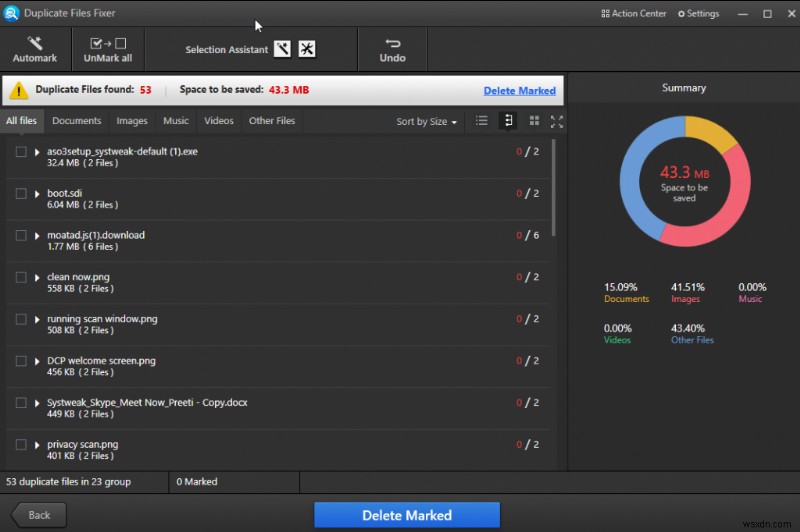Image resolution: width=800 pixels, height=532 pixels.
Task: Click the yellow Documents donut chart segment
Action: 710,131
